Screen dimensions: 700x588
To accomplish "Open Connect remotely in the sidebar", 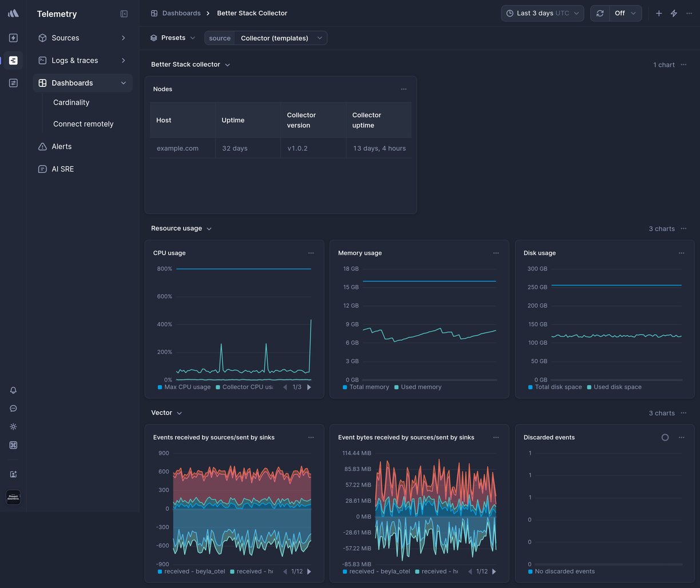I will [83, 124].
